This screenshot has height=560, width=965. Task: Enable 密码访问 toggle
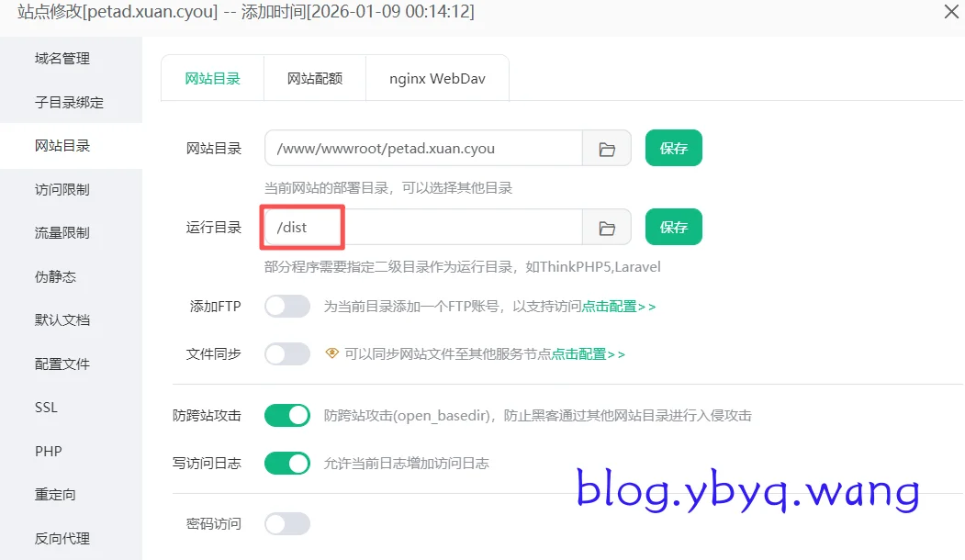click(x=287, y=523)
